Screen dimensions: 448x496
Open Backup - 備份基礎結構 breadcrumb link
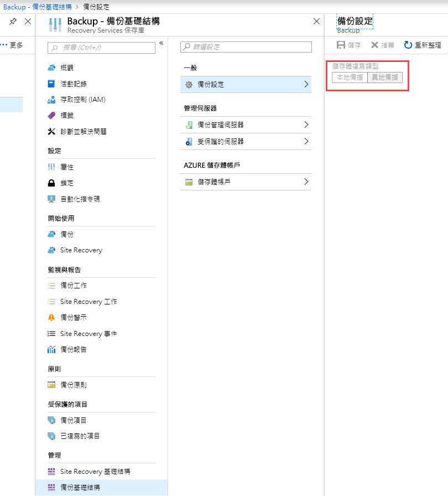(x=37, y=7)
